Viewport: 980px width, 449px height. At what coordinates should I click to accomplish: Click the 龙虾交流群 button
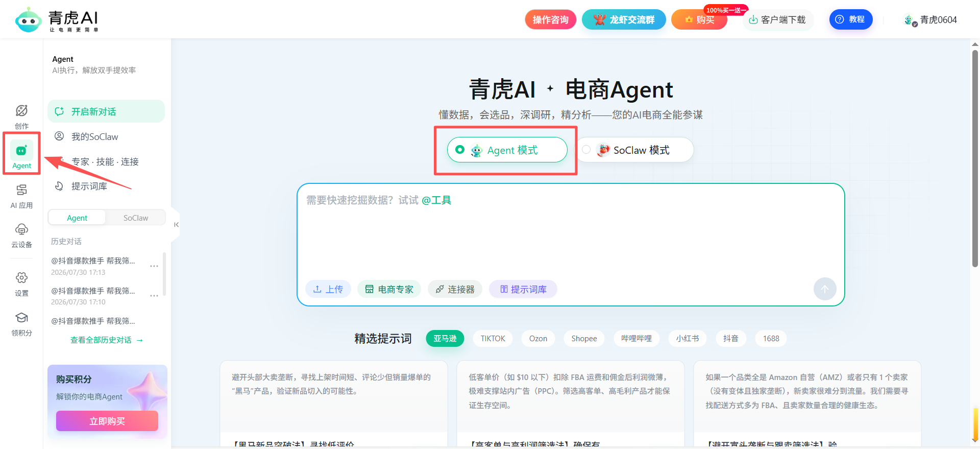624,20
